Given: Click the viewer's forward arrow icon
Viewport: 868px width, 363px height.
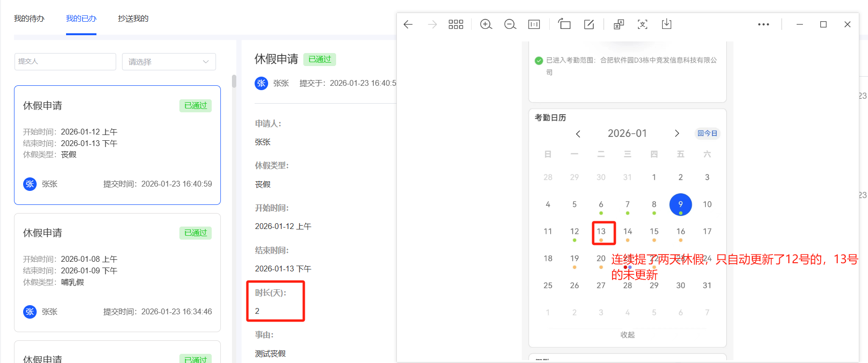Looking at the screenshot, I should [x=432, y=25].
